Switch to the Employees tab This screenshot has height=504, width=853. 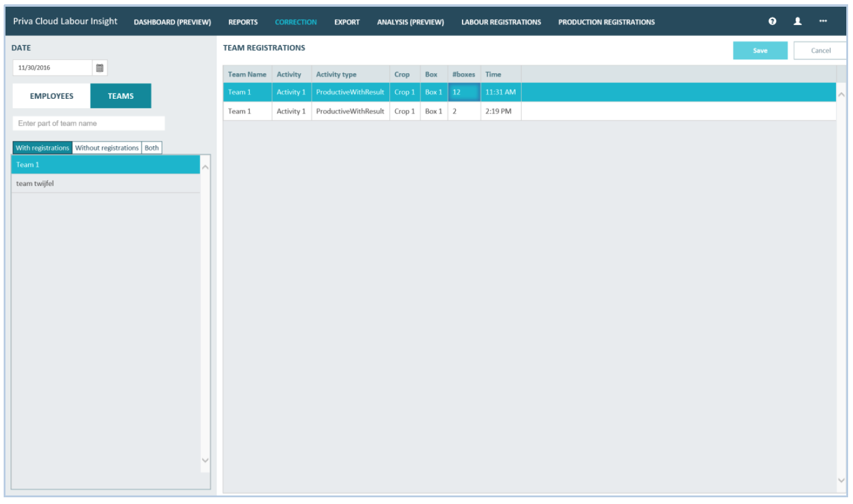click(52, 96)
